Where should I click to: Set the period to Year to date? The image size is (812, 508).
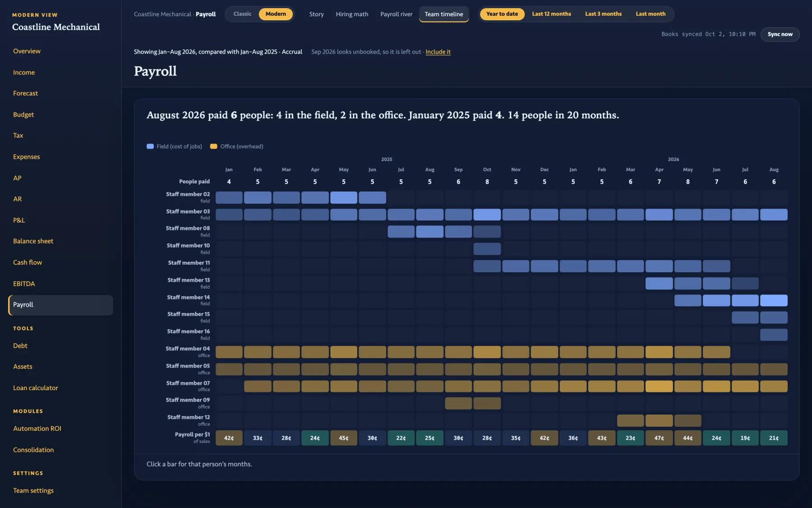coord(502,14)
